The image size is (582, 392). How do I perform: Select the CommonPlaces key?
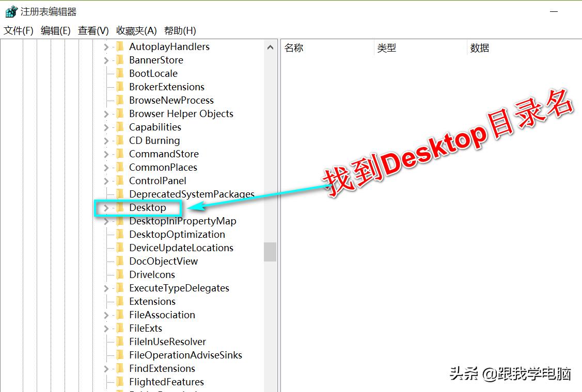pyautogui.click(x=163, y=167)
